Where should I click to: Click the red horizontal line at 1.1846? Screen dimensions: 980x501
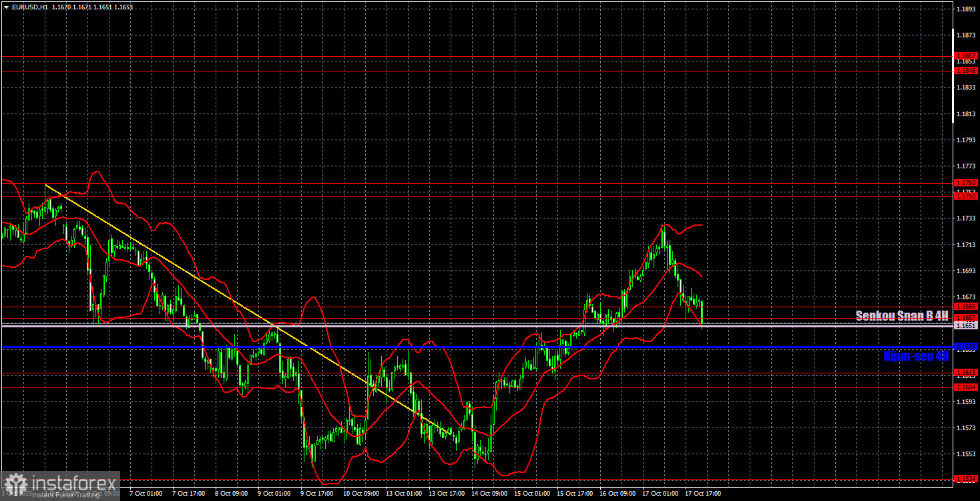(x=477, y=70)
